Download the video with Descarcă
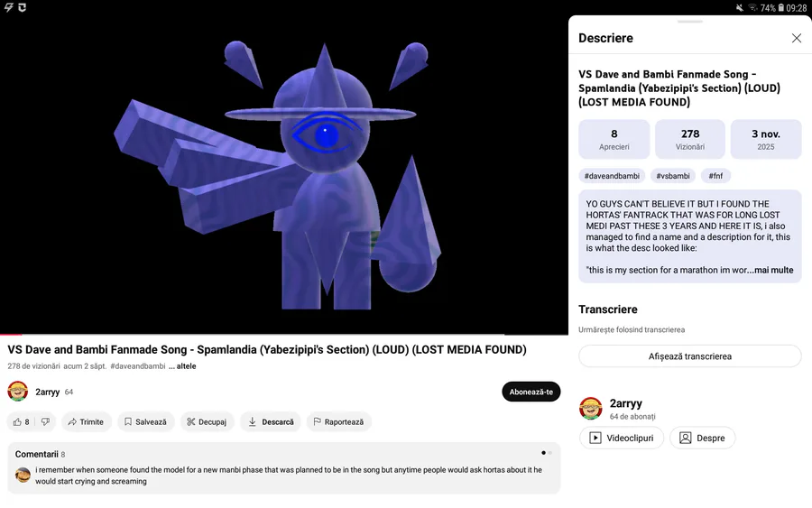This screenshot has height=508, width=812. tap(271, 422)
